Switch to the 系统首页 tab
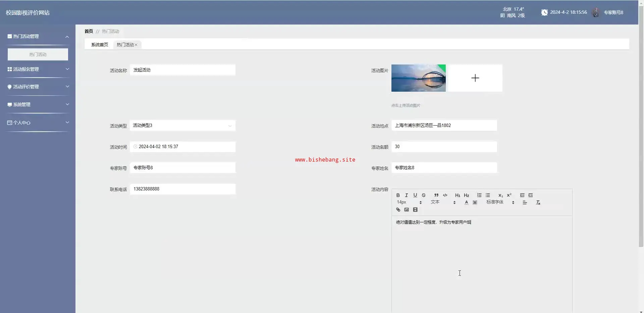Viewport: 644px width, 313px height. tap(100, 45)
